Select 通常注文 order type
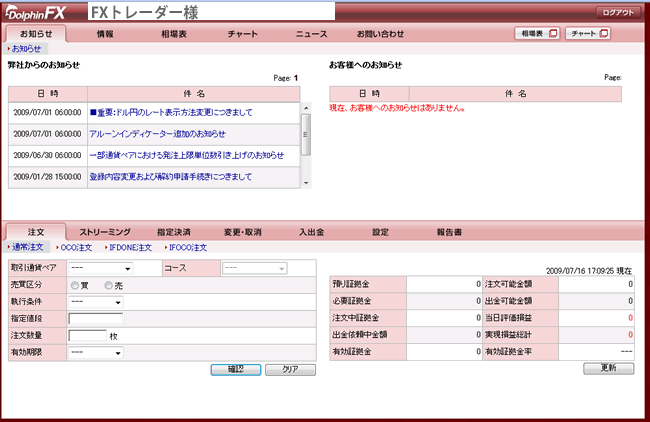 27,247
